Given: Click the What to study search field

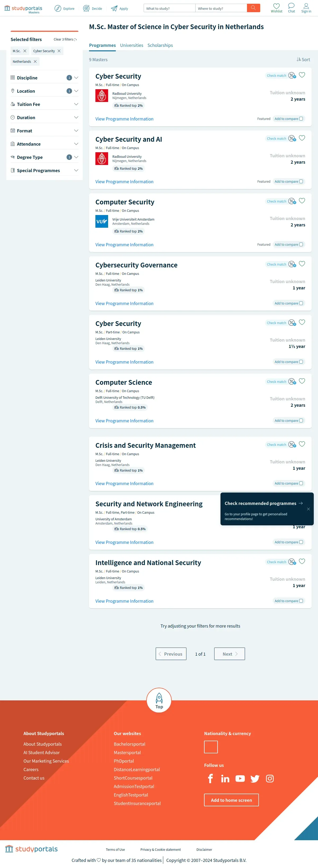Looking at the screenshot, I should coord(169,8).
